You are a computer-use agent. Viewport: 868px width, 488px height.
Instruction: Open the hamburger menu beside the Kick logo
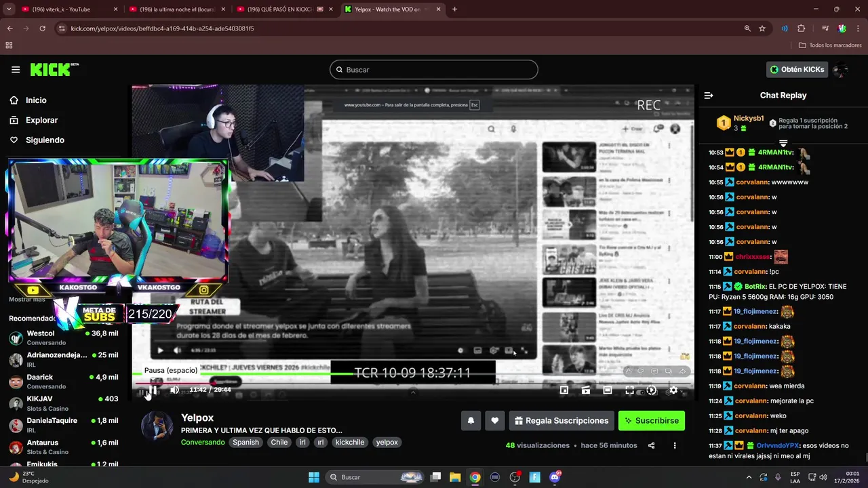[x=15, y=69]
